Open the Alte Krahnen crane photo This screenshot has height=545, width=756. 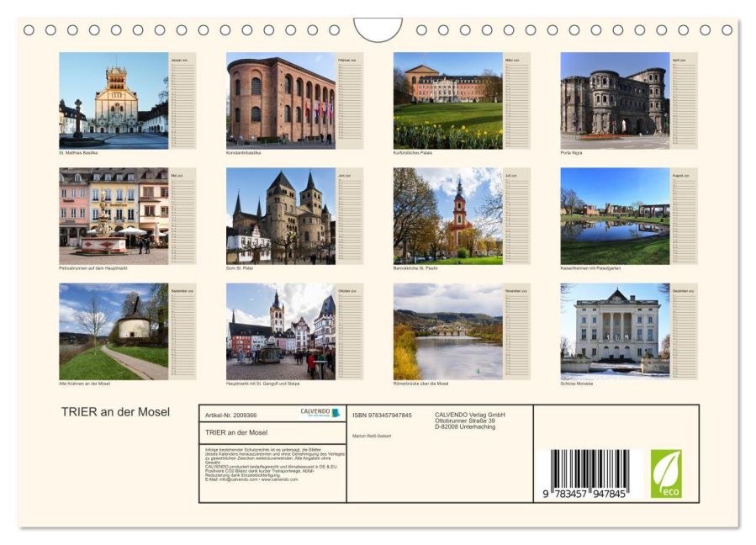tap(114, 331)
